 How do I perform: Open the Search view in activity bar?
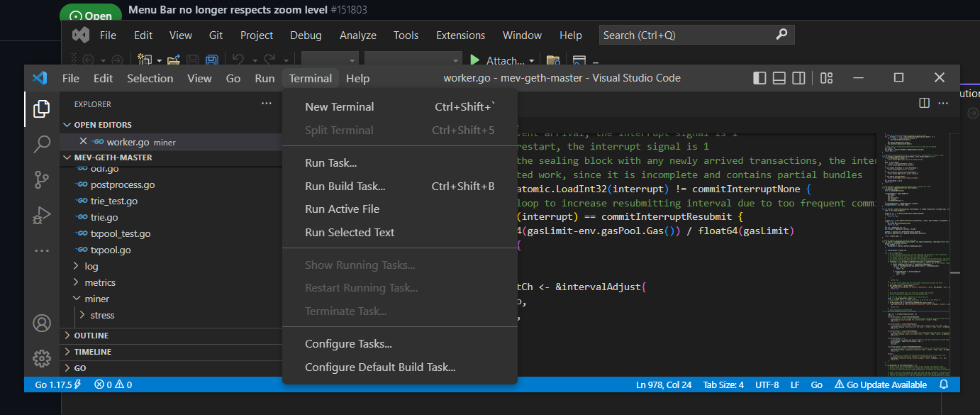pos(42,145)
